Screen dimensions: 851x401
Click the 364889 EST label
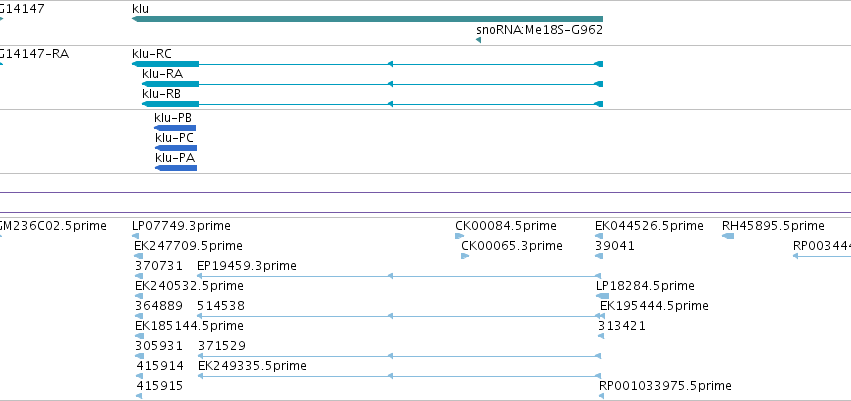[x=158, y=306]
